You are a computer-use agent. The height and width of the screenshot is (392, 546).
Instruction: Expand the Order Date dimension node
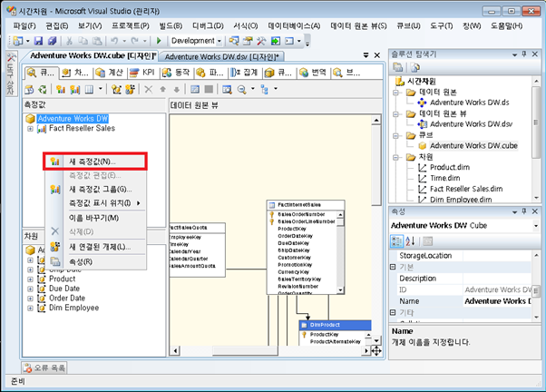tap(30, 299)
